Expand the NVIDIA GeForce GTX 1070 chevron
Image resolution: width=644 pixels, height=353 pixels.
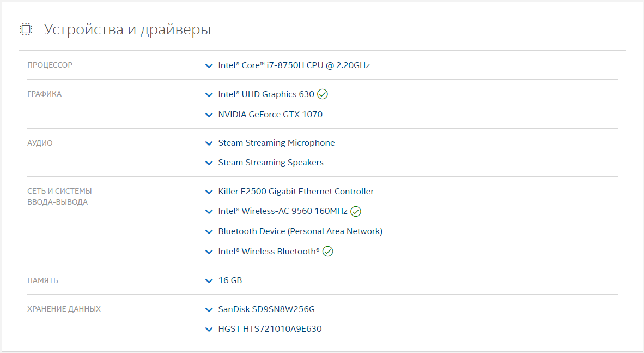tap(209, 115)
